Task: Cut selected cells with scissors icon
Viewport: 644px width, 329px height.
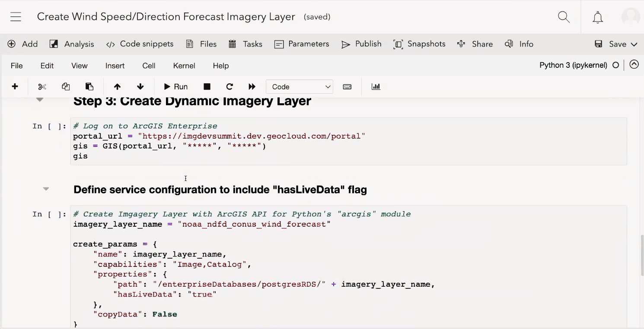Action: [x=42, y=86]
